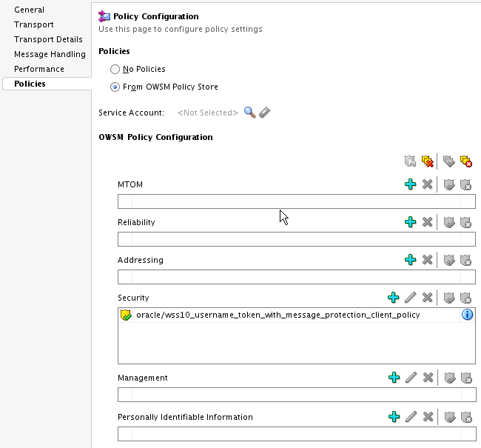Screen dimensions: 481x448
Task: Add a Management policy with plus icon
Action: (x=394, y=378)
